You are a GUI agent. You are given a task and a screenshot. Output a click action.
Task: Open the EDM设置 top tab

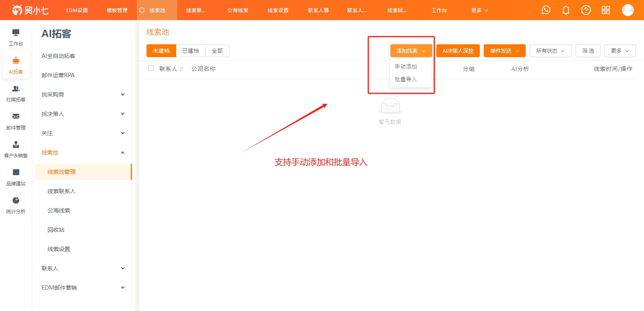[x=77, y=10]
